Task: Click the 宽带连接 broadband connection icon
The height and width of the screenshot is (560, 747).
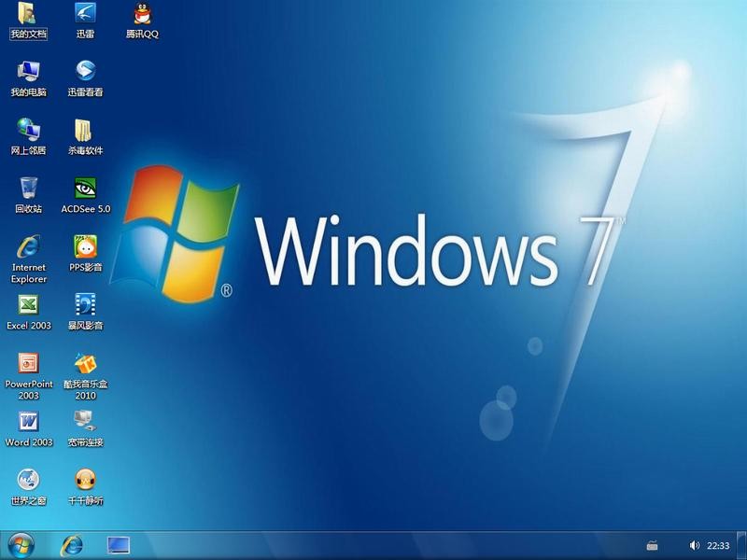Action: coord(85,429)
